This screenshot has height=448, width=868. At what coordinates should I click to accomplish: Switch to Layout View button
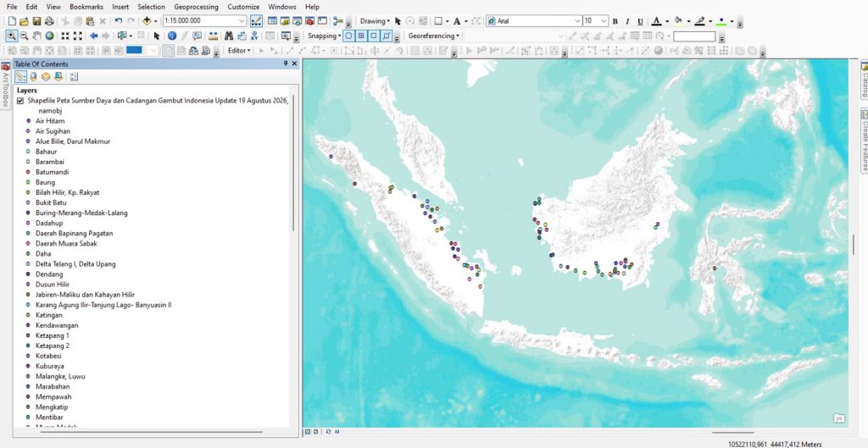tap(315, 431)
